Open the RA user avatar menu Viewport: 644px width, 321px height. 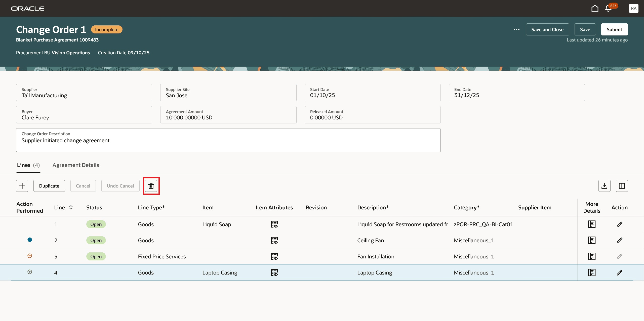point(633,9)
